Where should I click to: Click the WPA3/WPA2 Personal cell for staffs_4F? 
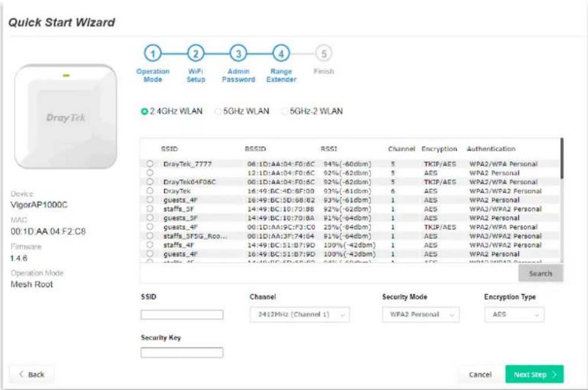(x=505, y=245)
